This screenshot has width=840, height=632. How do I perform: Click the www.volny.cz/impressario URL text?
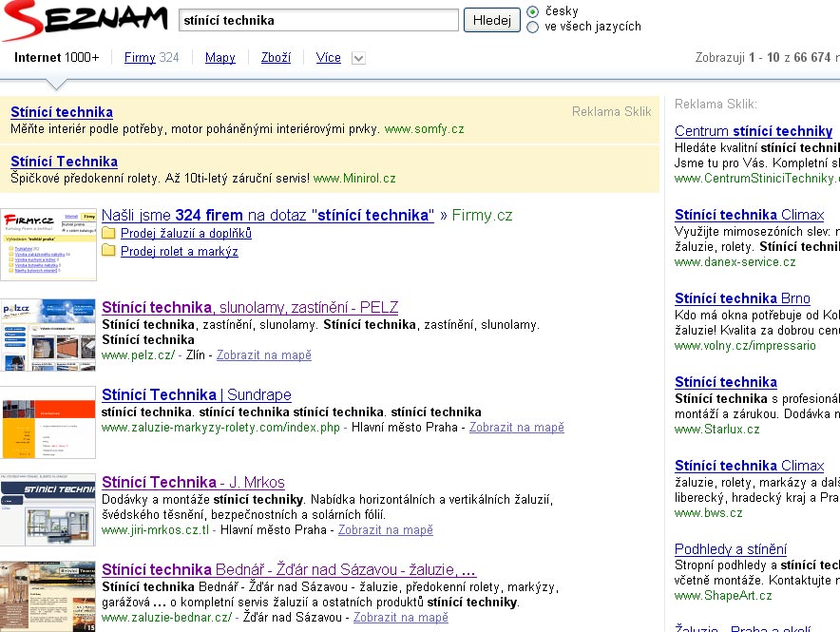point(745,345)
